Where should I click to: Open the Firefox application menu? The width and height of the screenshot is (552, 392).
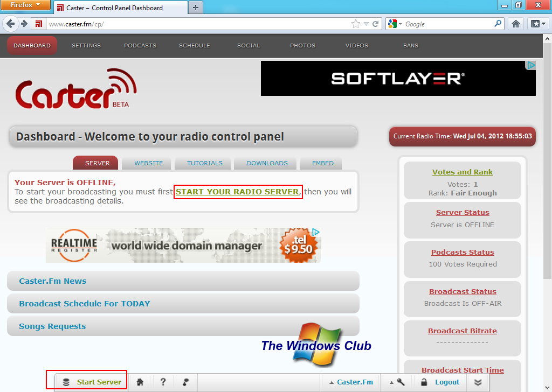tap(25, 5)
